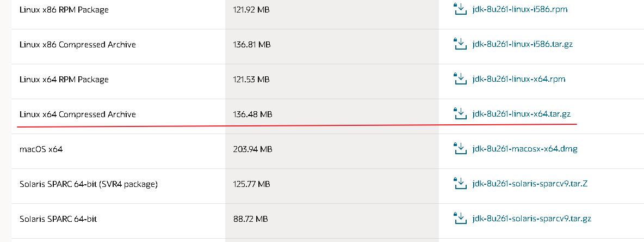644x242 pixels.
Task: Open jdk-8u261-macosx-x64.dmg link
Action: point(525,149)
